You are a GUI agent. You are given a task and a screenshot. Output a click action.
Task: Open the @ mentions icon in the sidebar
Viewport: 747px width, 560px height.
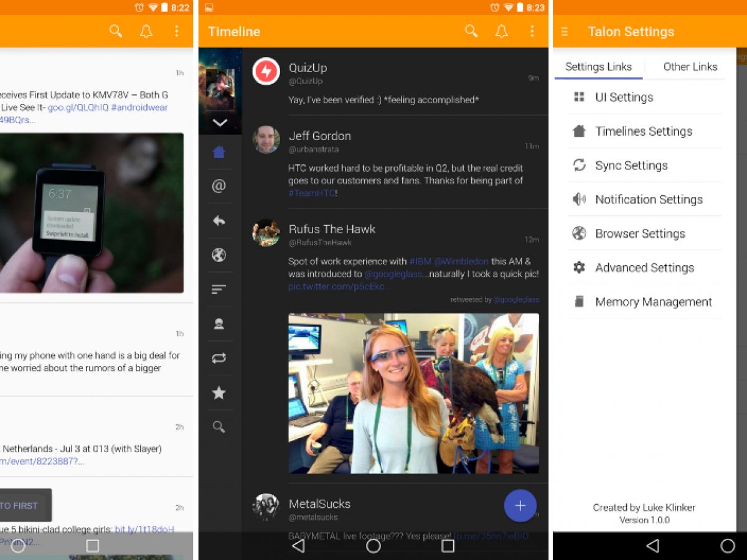pos(219,187)
